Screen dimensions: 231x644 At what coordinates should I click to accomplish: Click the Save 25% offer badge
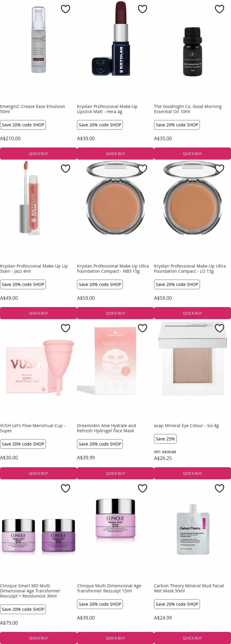point(165,439)
